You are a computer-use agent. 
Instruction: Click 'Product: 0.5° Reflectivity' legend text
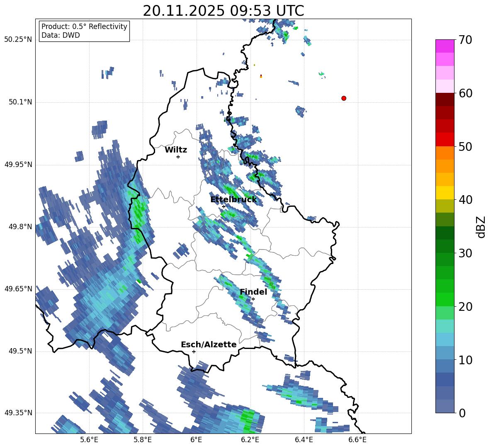[84, 26]
